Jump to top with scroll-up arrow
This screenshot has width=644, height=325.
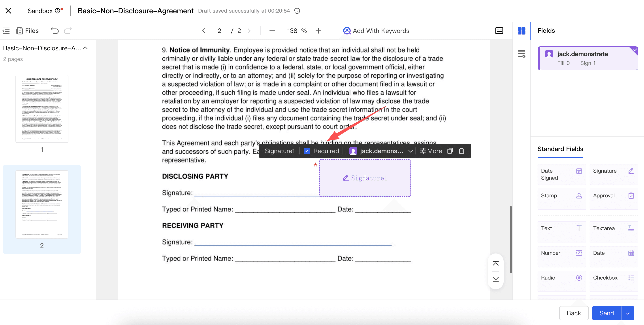[495, 263]
